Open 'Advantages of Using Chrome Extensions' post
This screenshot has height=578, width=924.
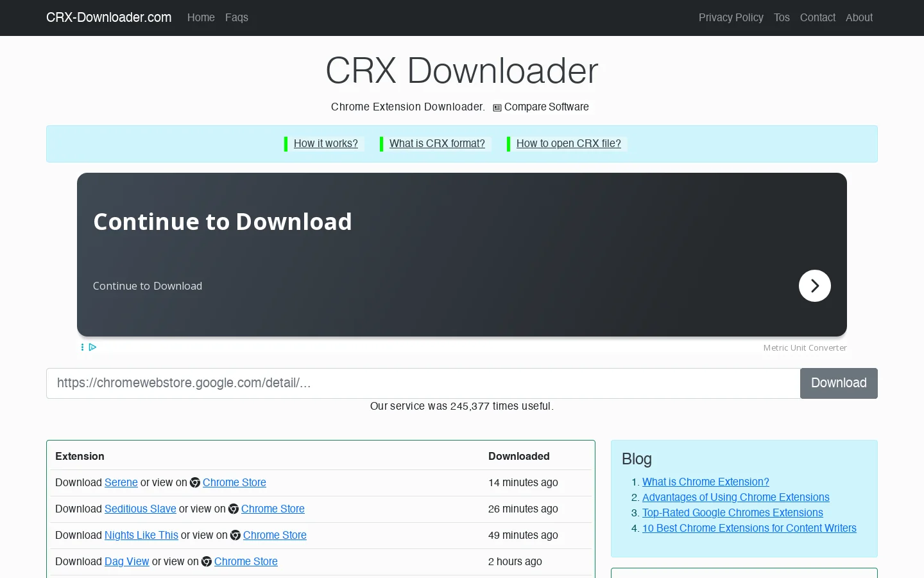(x=736, y=497)
